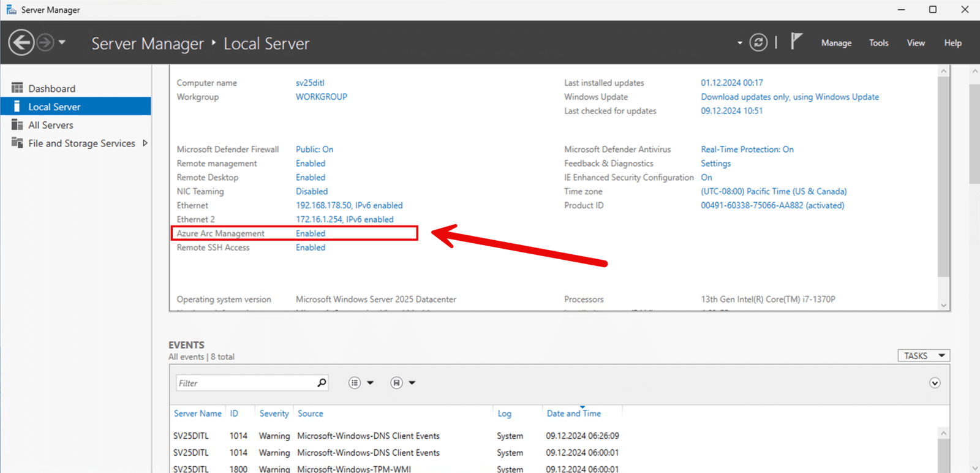Screen dimensions: 980x473
Task: Click last checked for updates date link
Action: point(732,111)
